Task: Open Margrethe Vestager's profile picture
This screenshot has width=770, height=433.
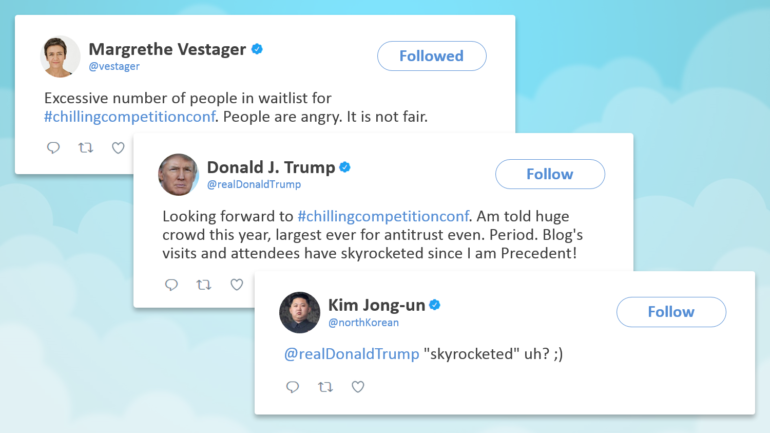Action: 60,56
